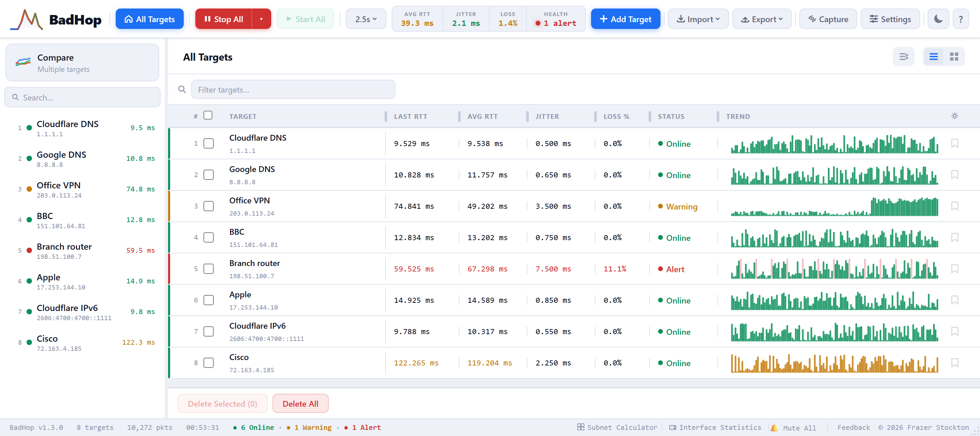Open Capture tool

[x=828, y=19]
